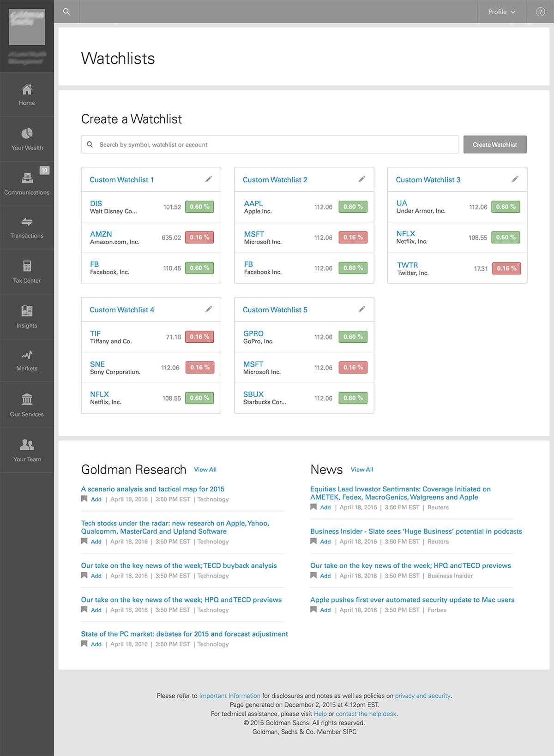
Task: Edit Custom Watchlist 3 pencil icon
Action: [x=515, y=179]
